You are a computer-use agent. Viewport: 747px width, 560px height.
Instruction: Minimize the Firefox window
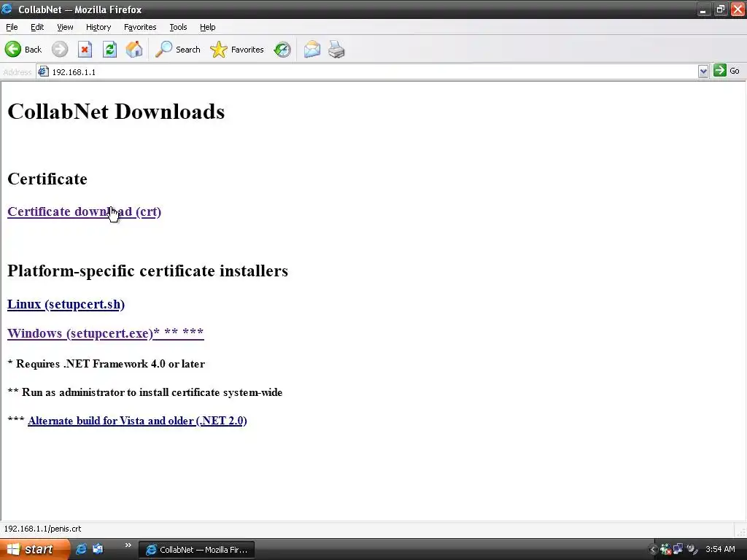[x=703, y=9]
